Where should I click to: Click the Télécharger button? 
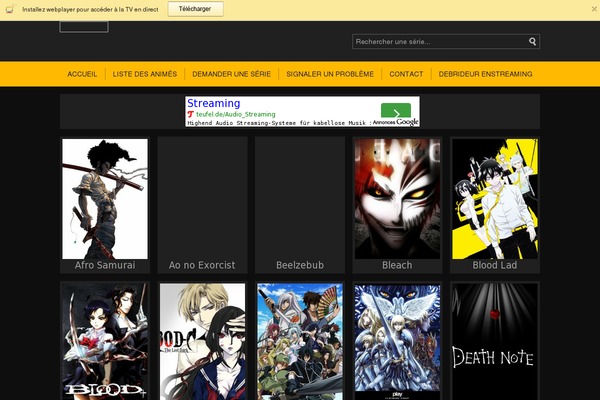pos(195,9)
